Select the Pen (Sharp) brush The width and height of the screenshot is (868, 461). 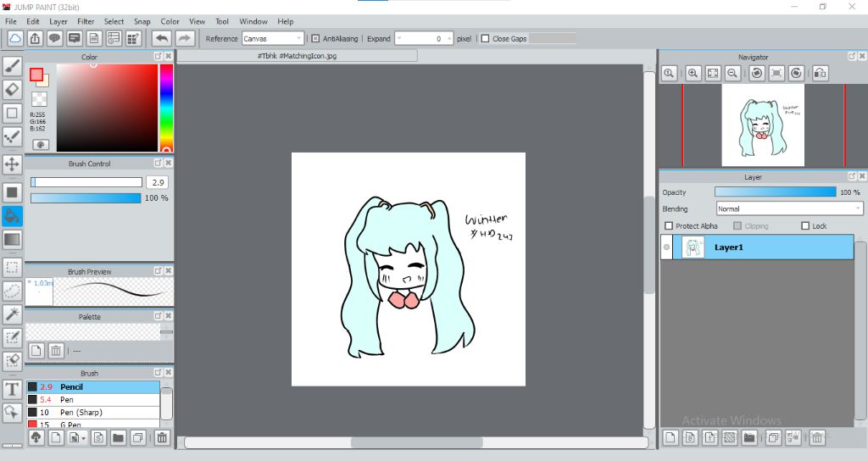click(93, 413)
